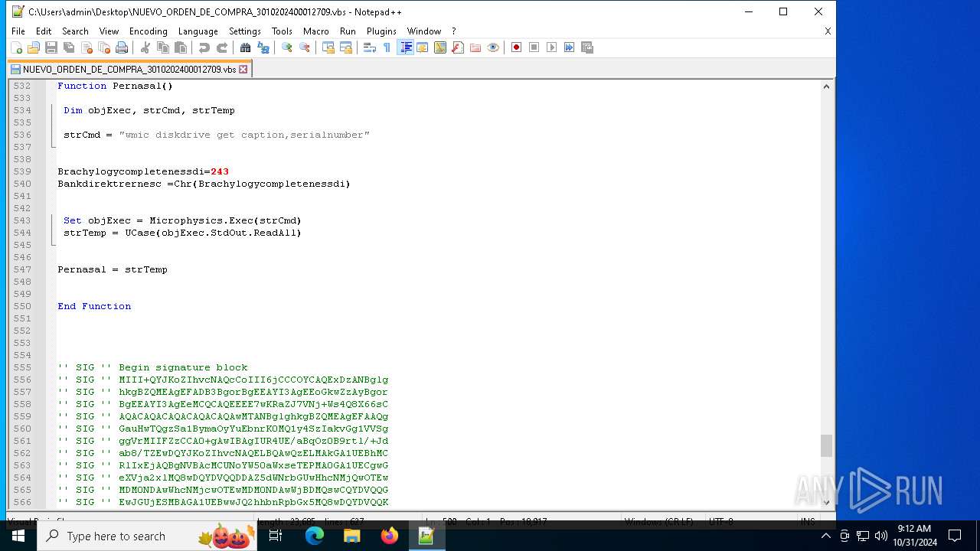Toggle Show All Characters pilcrow icon
980x551 pixels.
click(x=387, y=47)
